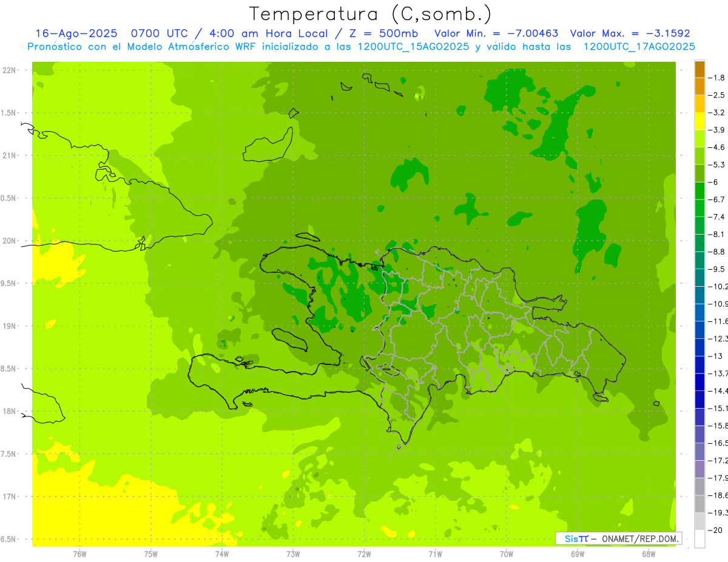
Task: Click the "Valor Max. = -3.1592" value
Action: click(630, 33)
